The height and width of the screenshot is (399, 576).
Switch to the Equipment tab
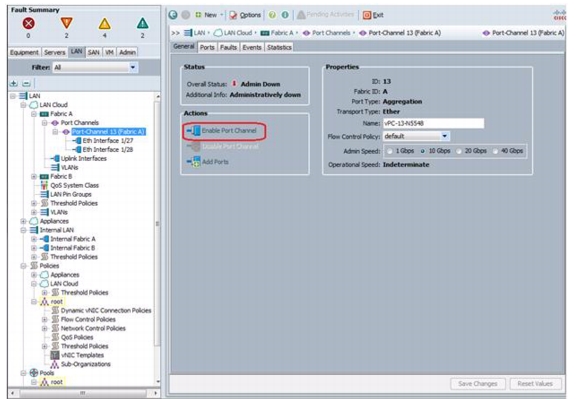[24, 53]
